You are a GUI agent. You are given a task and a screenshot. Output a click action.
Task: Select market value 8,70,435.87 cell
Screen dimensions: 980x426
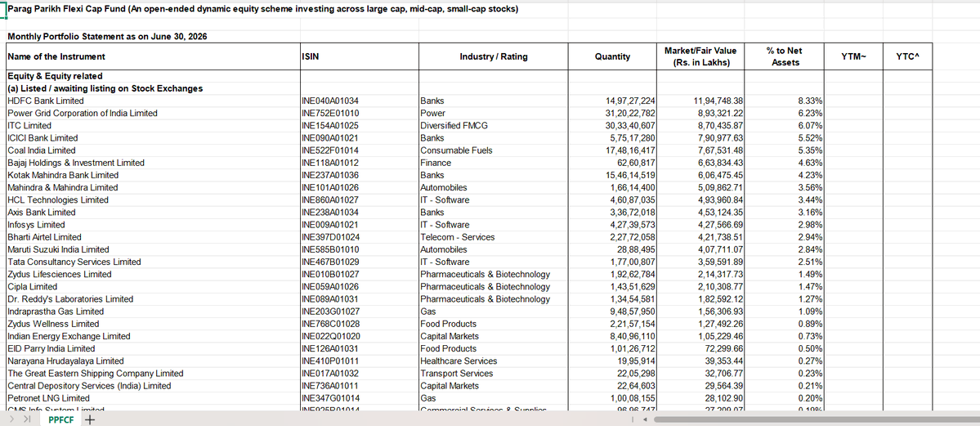700,126
